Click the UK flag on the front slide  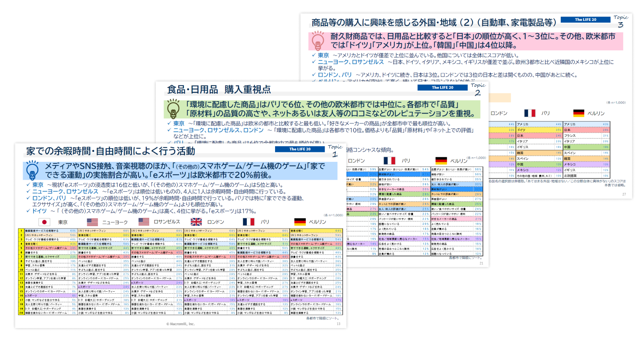(196, 222)
